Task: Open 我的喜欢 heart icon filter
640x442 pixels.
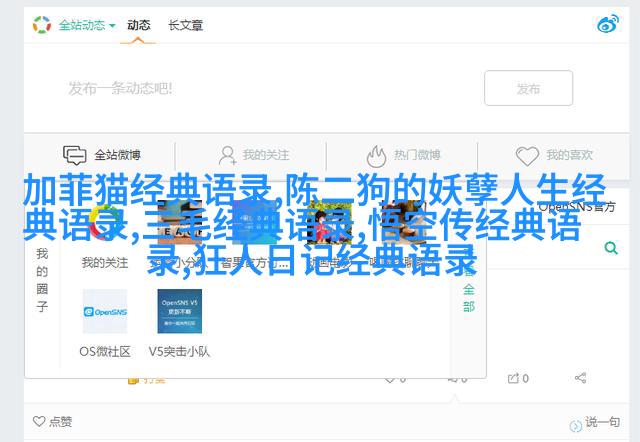Action: point(527,156)
